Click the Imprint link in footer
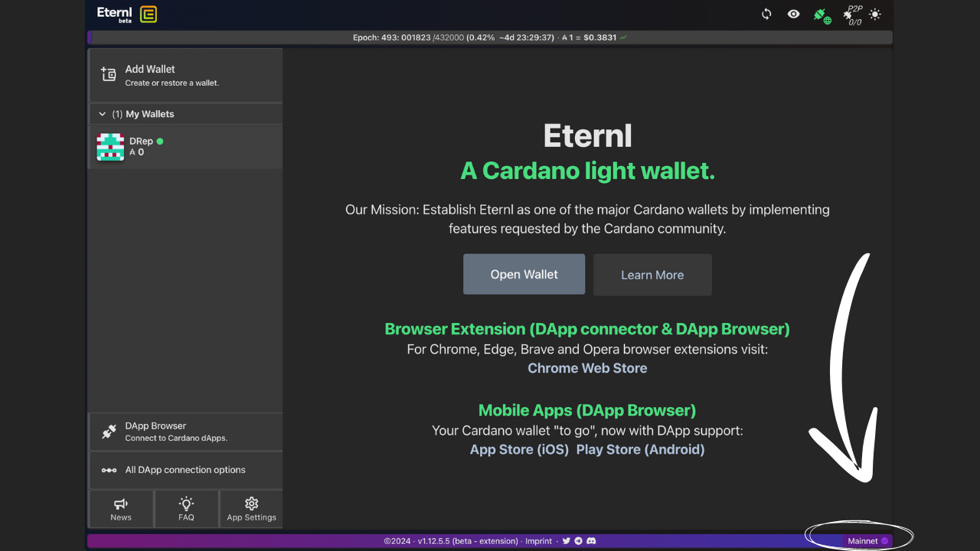 pyautogui.click(x=538, y=541)
